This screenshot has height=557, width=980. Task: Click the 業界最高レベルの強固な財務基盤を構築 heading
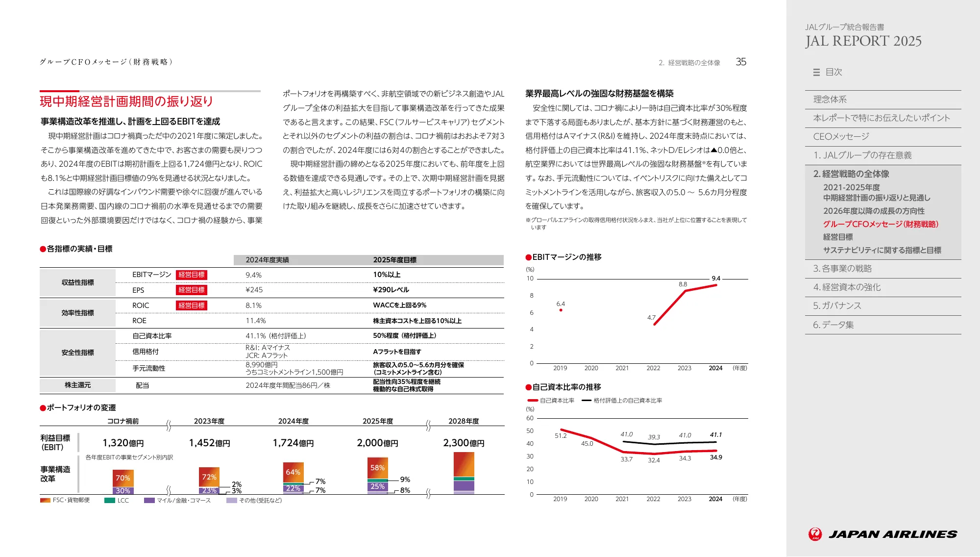pos(599,94)
